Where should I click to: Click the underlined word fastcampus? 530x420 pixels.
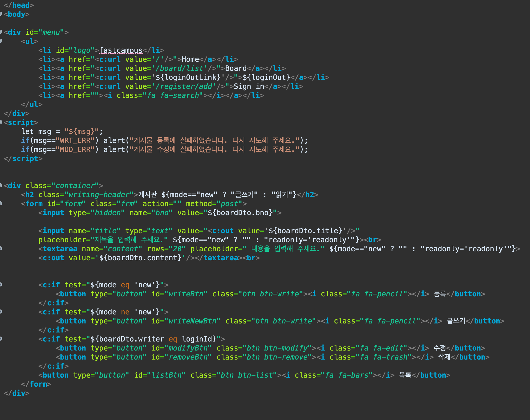click(x=121, y=50)
